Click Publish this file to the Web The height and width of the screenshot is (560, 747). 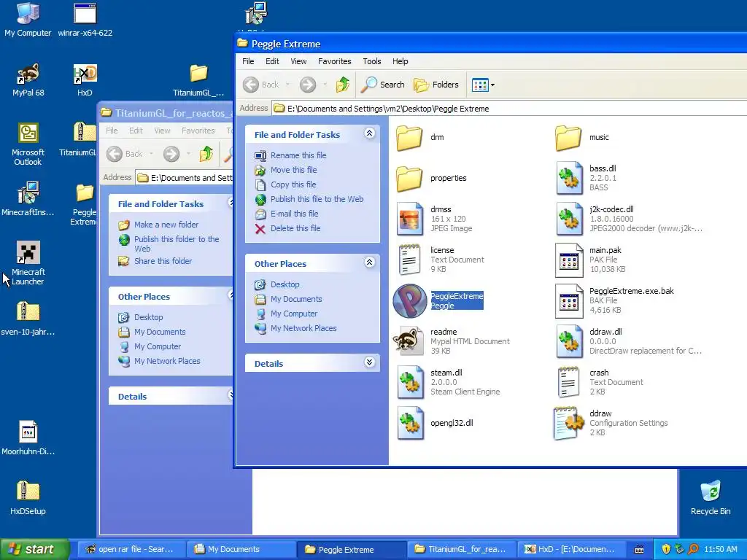(317, 199)
